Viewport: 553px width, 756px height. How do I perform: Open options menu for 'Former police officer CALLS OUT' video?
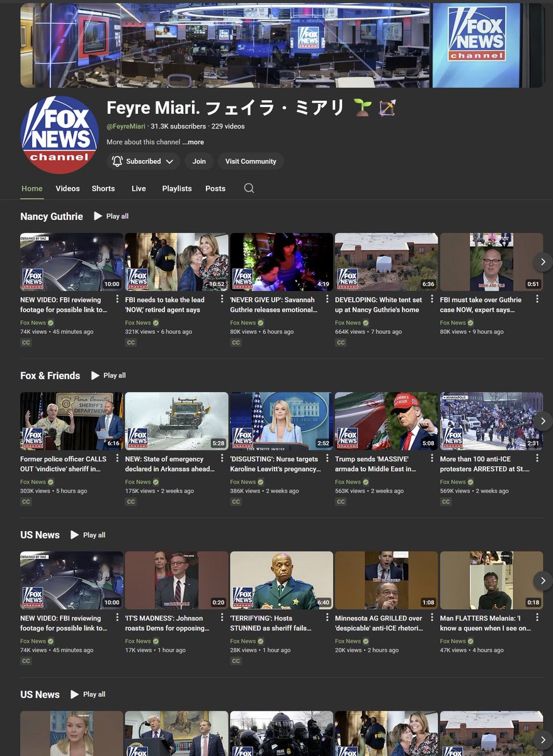pyautogui.click(x=117, y=459)
